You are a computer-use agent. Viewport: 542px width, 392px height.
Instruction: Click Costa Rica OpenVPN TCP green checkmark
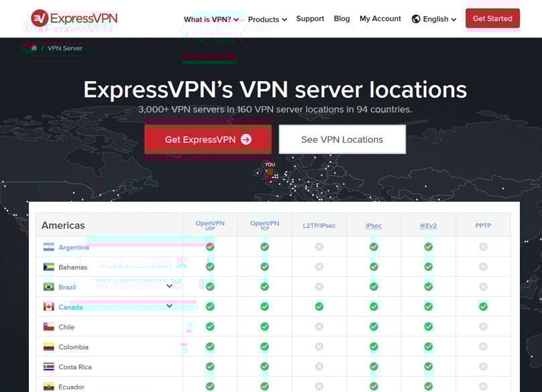[264, 367]
